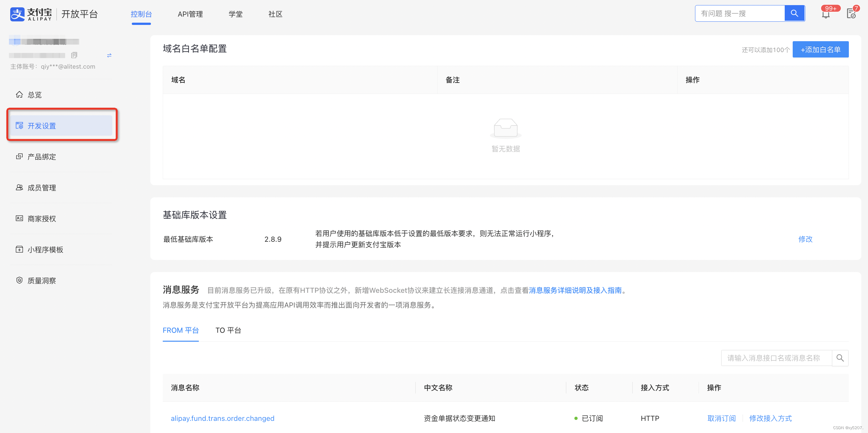This screenshot has height=433, width=868.
Task: Copy the account ID using the copy icon
Action: tap(74, 55)
